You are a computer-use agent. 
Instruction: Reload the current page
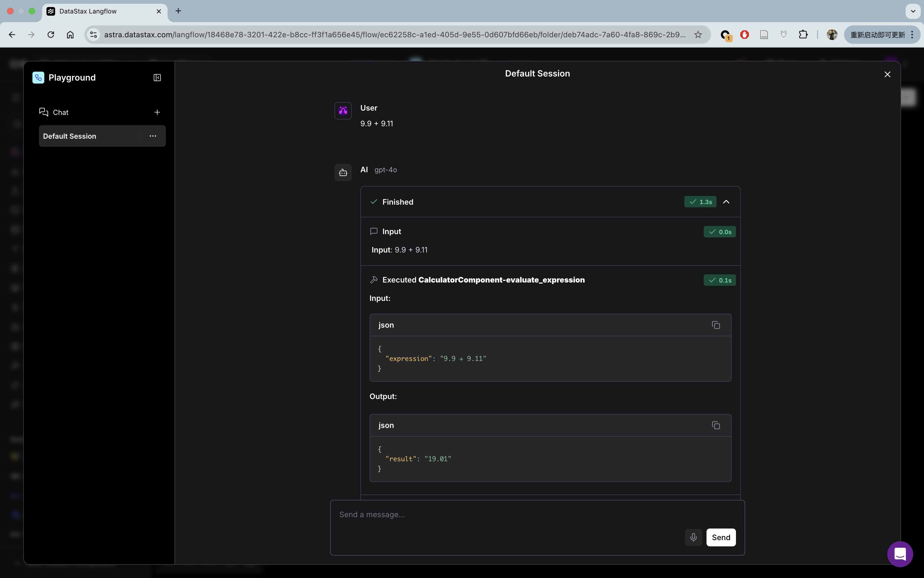click(x=51, y=35)
